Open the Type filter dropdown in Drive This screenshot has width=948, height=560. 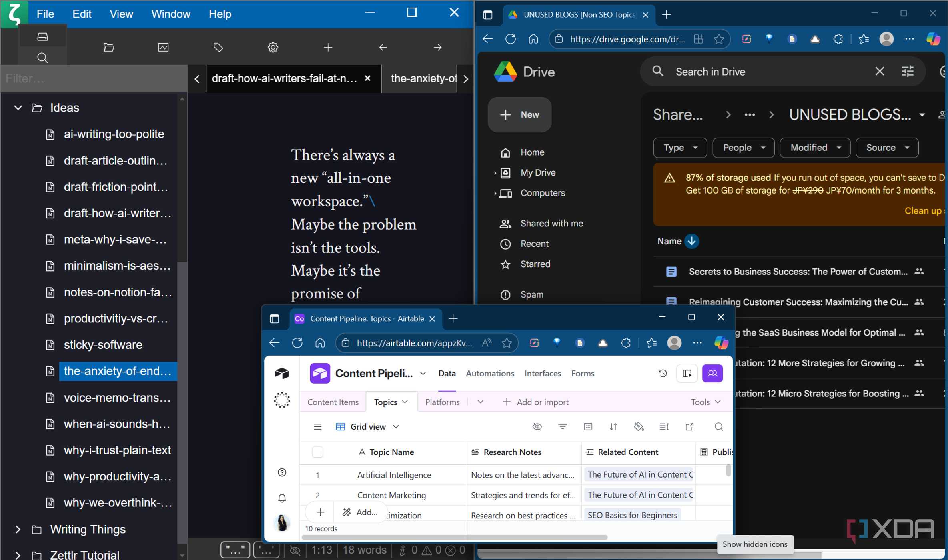[x=680, y=148]
